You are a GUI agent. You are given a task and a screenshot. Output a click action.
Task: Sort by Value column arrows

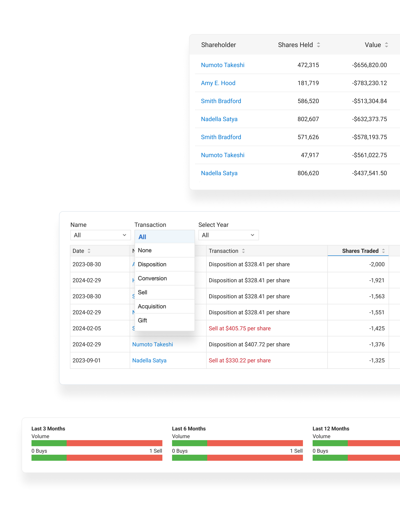coord(386,45)
